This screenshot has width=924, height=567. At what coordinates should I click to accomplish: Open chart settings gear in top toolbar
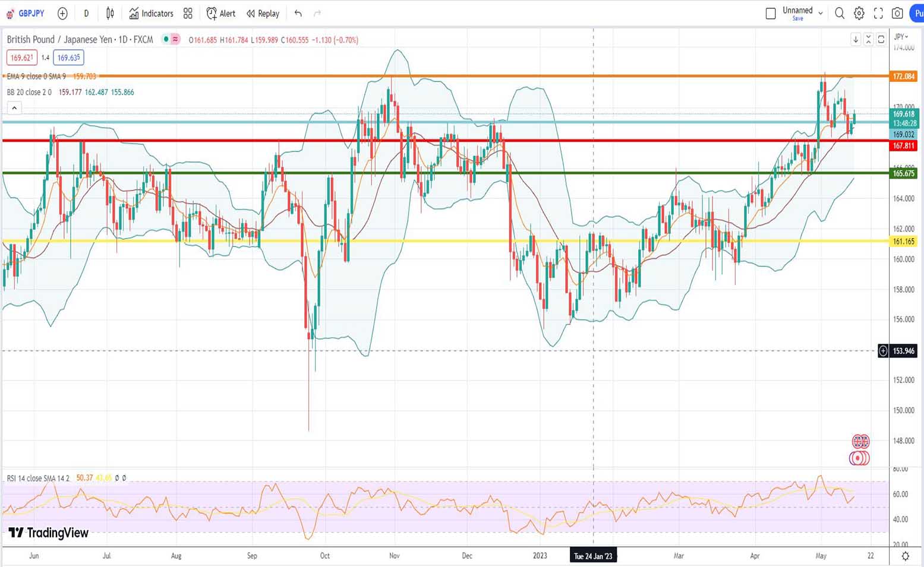859,13
